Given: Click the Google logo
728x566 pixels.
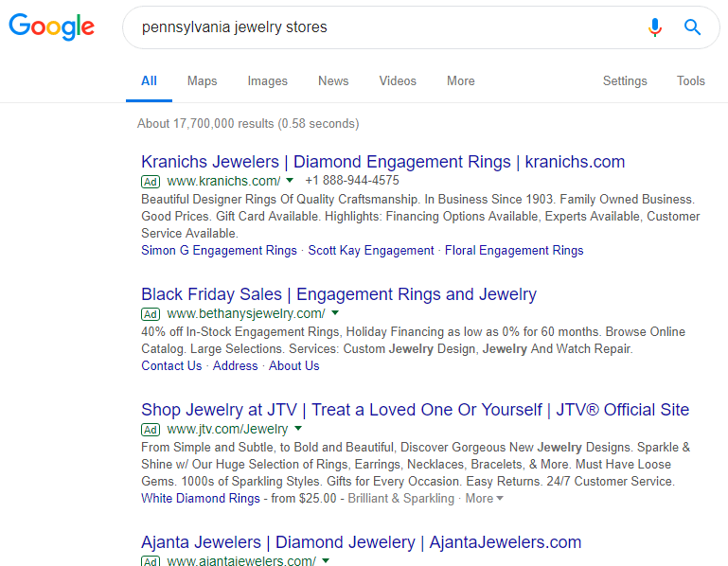Looking at the screenshot, I should (51, 27).
